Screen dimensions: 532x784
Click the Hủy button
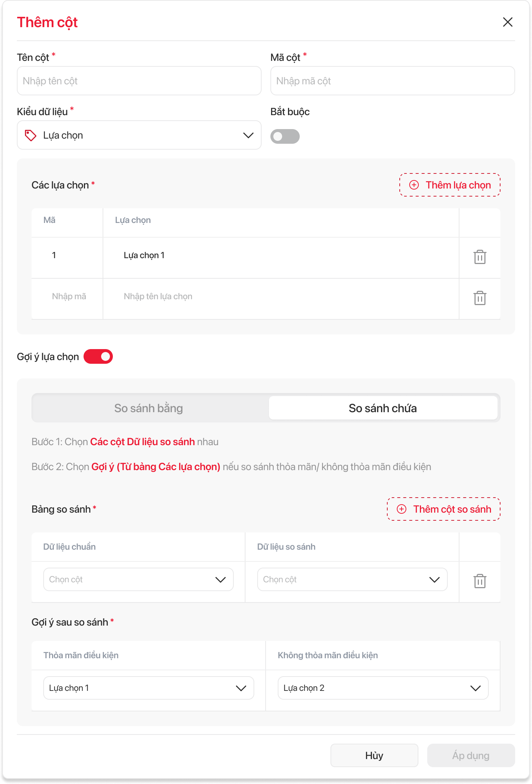pos(374,755)
